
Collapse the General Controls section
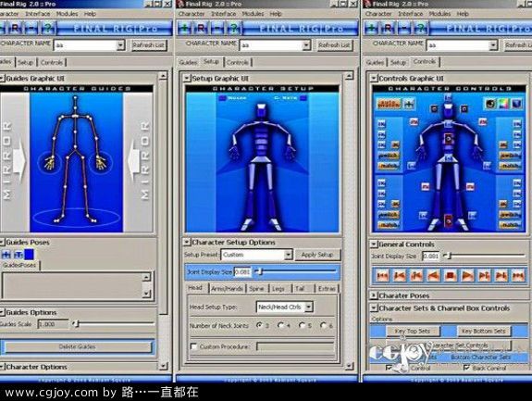(x=373, y=244)
